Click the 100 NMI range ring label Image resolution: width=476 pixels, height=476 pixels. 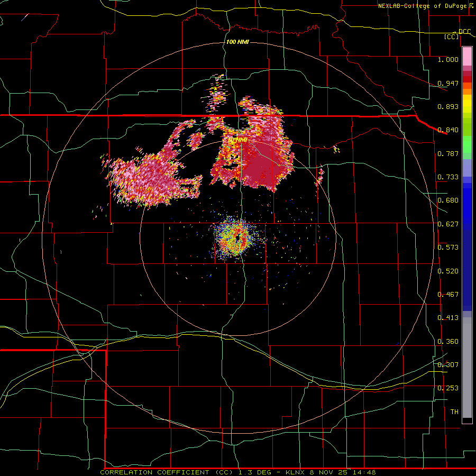pyautogui.click(x=237, y=42)
